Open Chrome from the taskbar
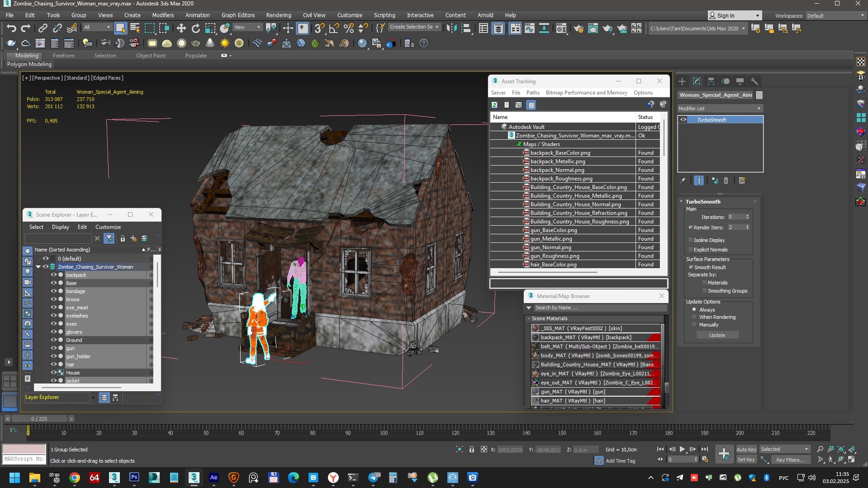868x488 pixels. (x=75, y=478)
